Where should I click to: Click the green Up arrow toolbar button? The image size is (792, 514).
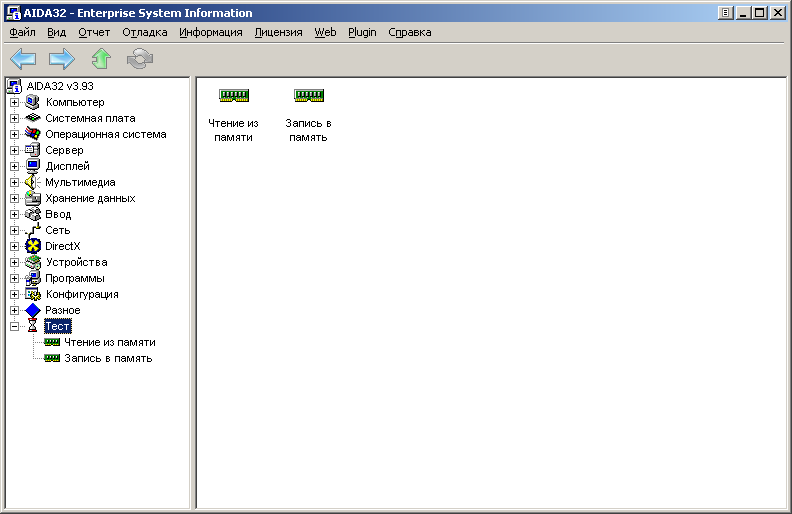(101, 59)
